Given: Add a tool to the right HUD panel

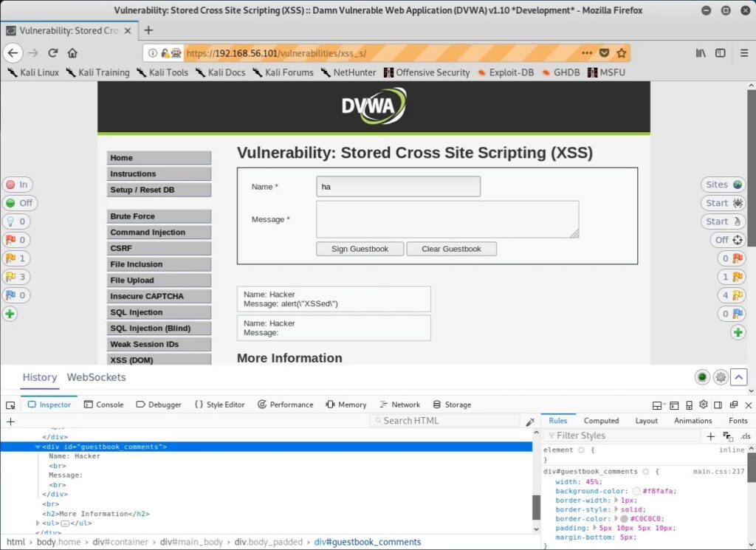Looking at the screenshot, I should [x=738, y=332].
